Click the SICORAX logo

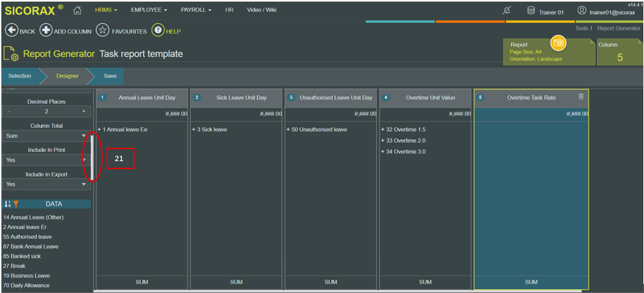click(34, 10)
